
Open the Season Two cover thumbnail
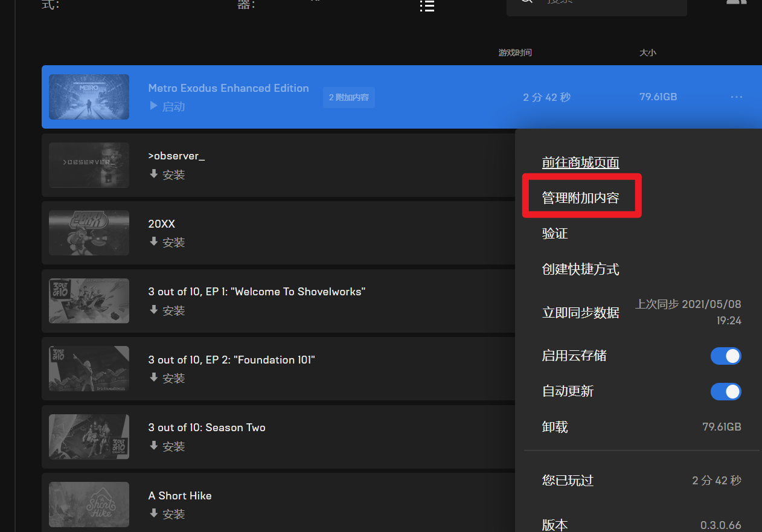coord(89,437)
